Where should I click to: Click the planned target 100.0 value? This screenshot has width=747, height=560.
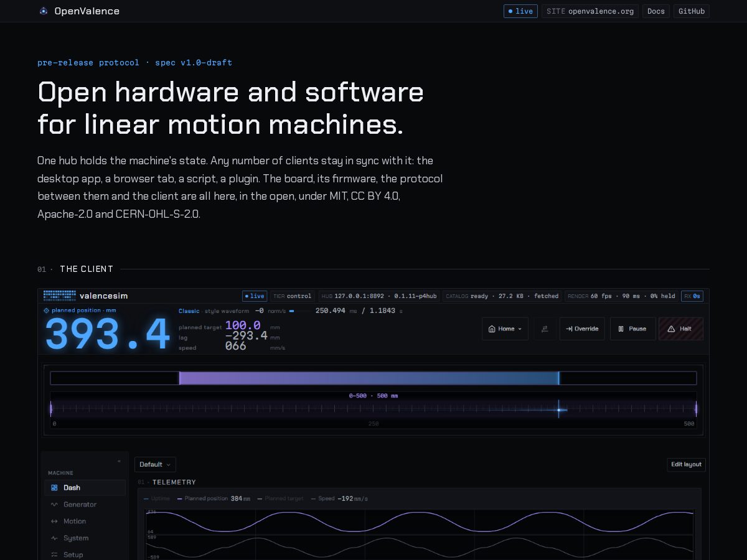[x=243, y=325]
